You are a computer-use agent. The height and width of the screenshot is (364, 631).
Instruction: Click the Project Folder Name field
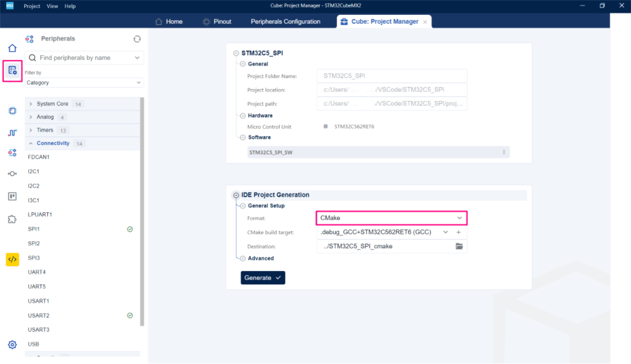392,75
